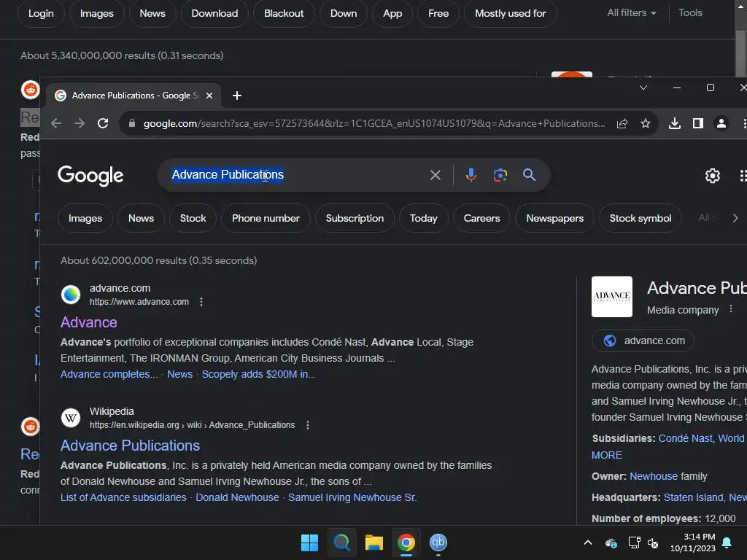Open File Explorer from taskbar
The image size is (747, 560).
pyautogui.click(x=374, y=542)
